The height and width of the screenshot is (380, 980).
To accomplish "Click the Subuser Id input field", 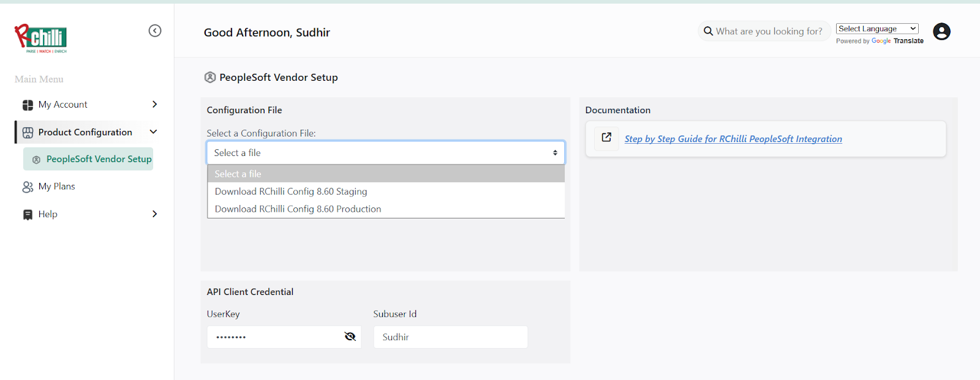I will tap(450, 337).
